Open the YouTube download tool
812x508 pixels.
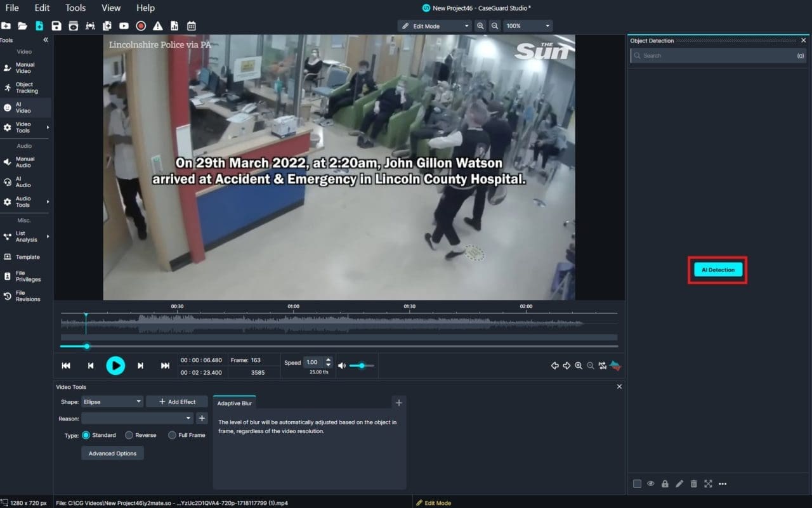123,26
